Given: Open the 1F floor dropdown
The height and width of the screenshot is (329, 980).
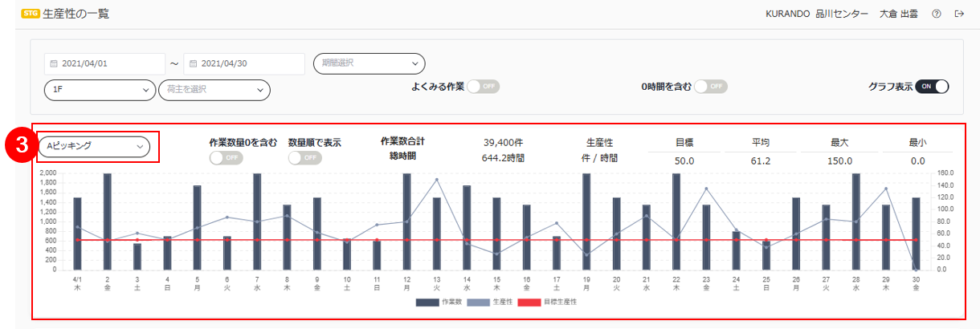Looking at the screenshot, I should 100,90.
